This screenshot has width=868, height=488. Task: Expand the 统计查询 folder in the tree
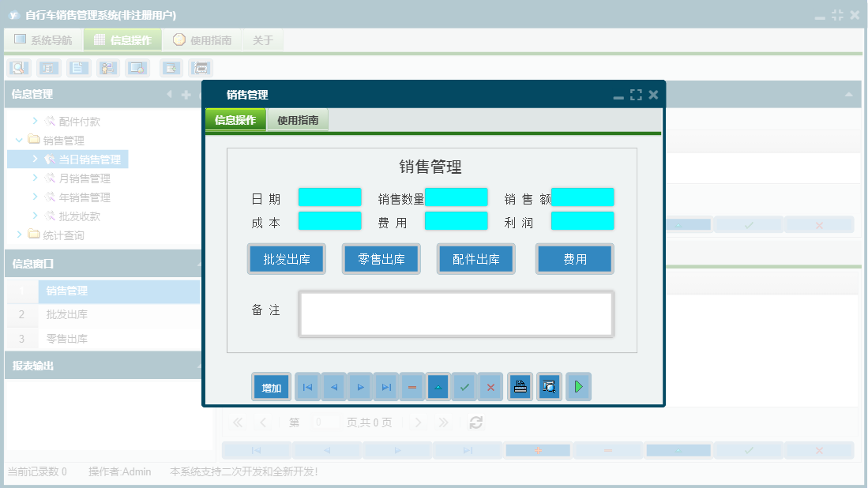point(20,235)
